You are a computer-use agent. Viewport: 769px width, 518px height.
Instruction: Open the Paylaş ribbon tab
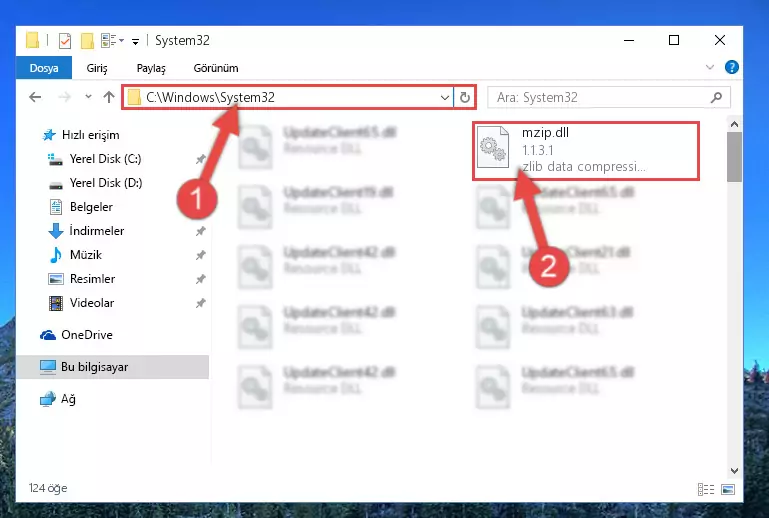coord(151,68)
